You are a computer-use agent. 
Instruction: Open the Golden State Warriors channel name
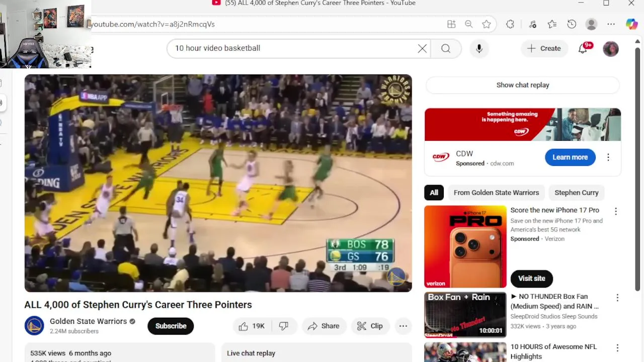(x=88, y=321)
